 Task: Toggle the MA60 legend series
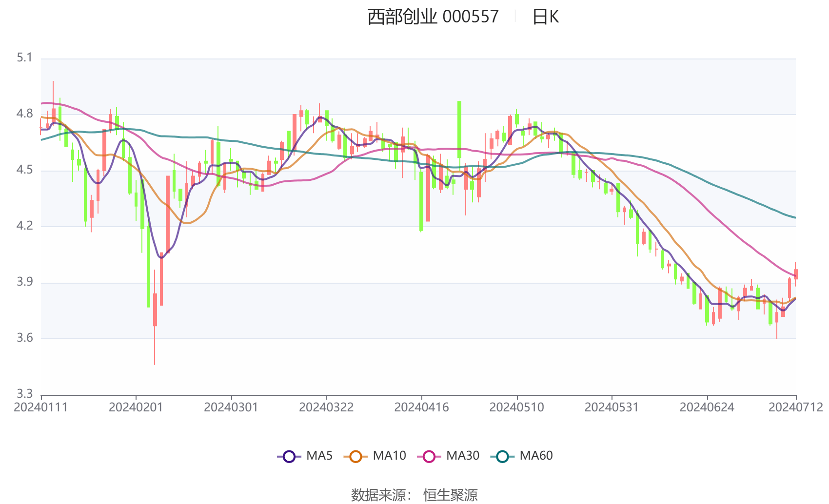point(522,456)
